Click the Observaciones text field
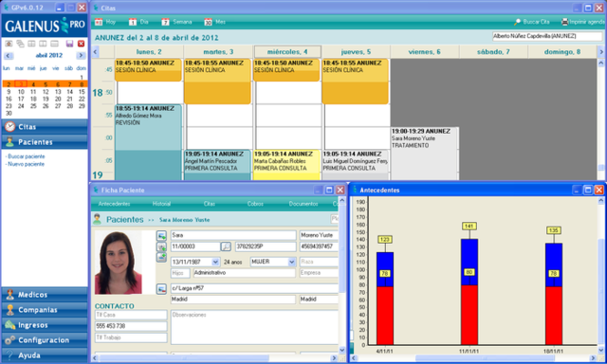 [254, 327]
